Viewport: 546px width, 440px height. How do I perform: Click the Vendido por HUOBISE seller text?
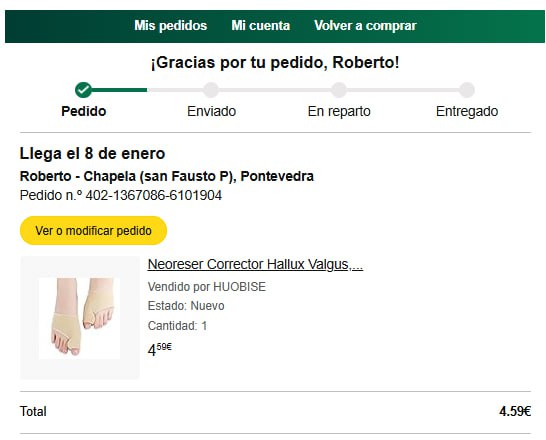pyautogui.click(x=206, y=287)
